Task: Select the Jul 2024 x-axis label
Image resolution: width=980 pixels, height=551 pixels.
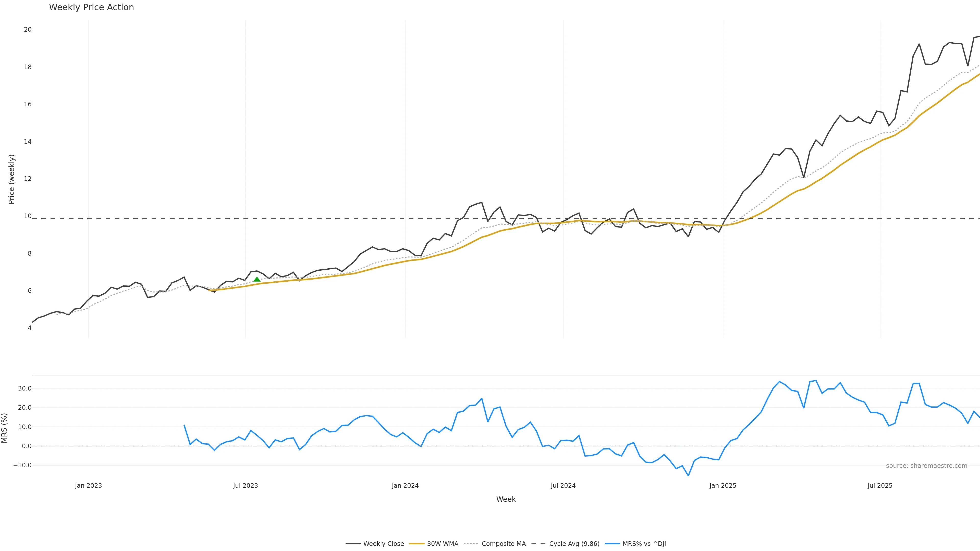Action: point(563,486)
